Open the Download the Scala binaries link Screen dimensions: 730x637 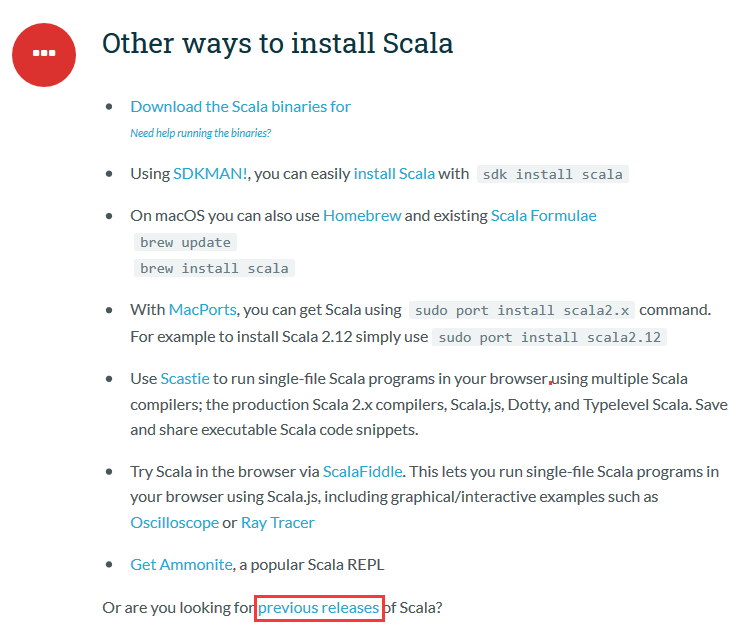(240, 106)
